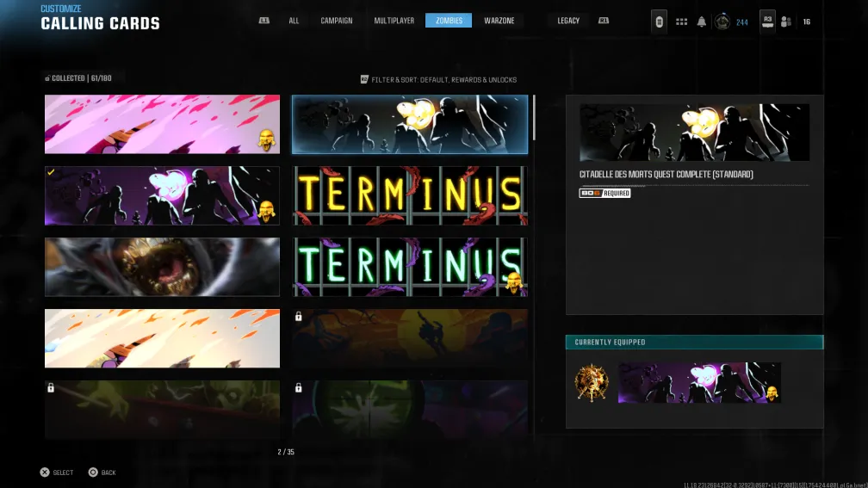
Task: Click the calling card list scrollbar
Action: [534, 117]
